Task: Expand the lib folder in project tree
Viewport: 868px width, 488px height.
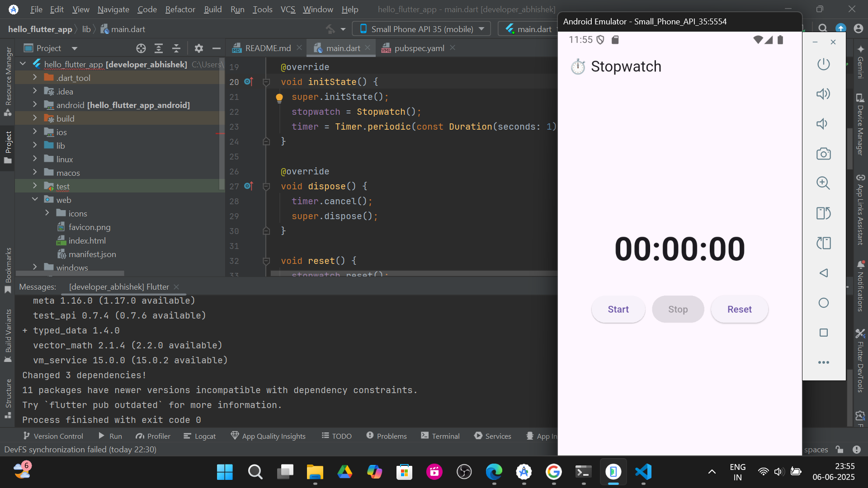Action: coord(35,145)
